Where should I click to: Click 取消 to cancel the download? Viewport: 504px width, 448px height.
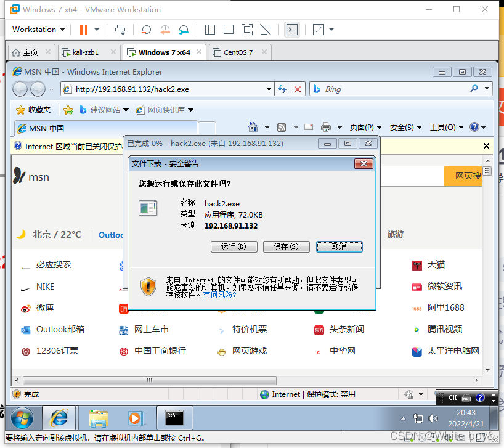coord(339,246)
